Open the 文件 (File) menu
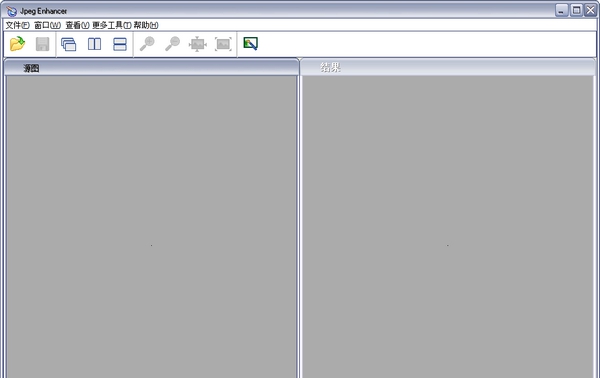Screen dimensions: 600x378 coord(17,25)
